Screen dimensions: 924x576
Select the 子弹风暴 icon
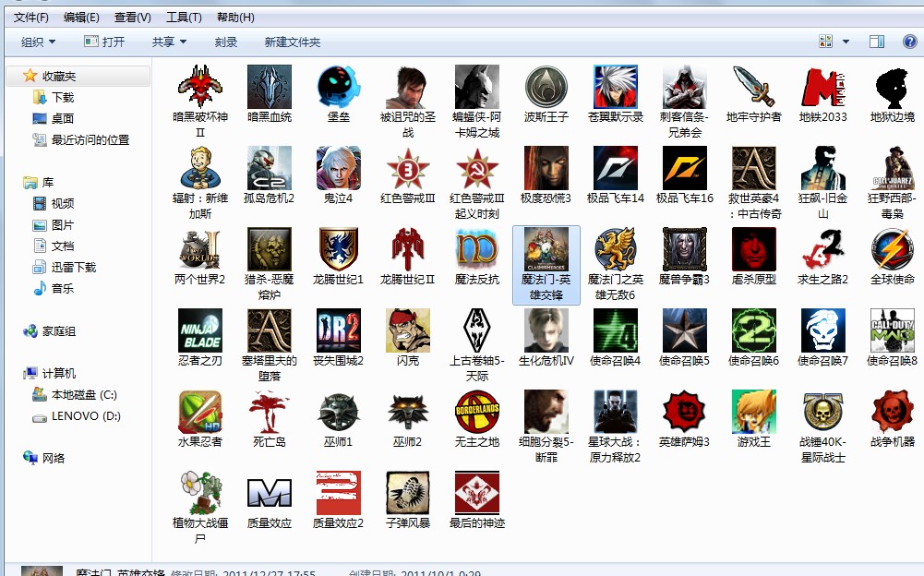click(x=408, y=493)
